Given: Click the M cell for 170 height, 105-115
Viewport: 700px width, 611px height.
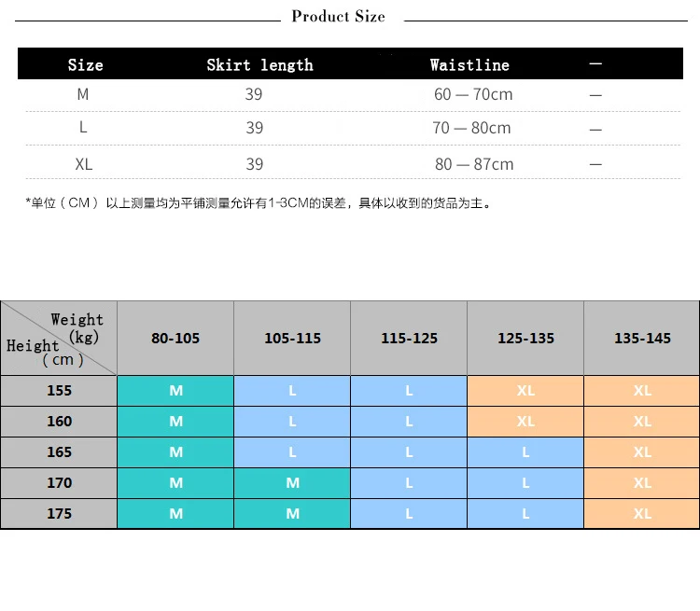Looking at the screenshot, I should [292, 483].
